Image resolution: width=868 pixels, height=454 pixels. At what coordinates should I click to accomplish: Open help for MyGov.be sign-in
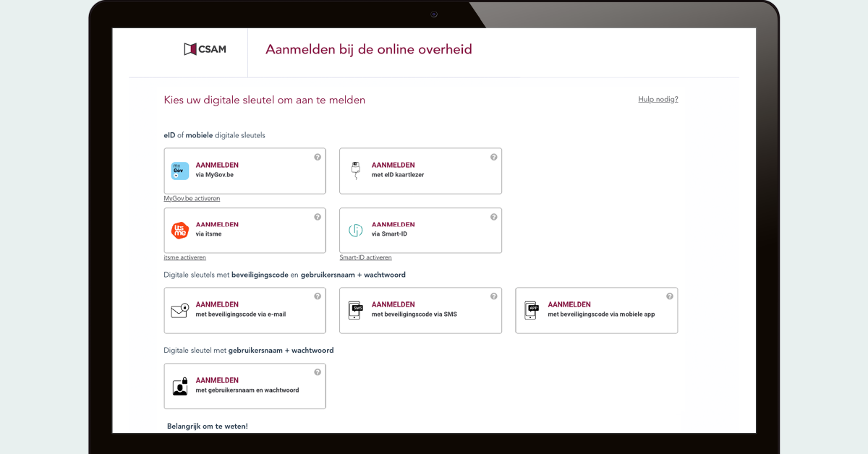[x=318, y=157]
